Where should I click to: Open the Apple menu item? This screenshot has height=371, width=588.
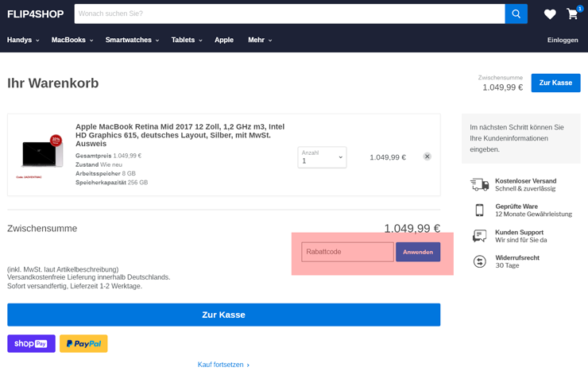click(x=224, y=40)
